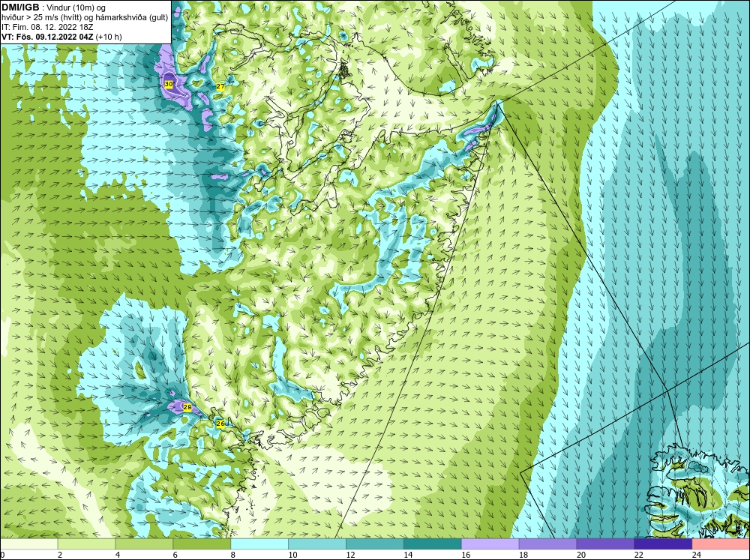Click the legend text 'hviður > 25 m/s (hvítt)'
The width and height of the screenshot is (750, 560).
click(43, 17)
